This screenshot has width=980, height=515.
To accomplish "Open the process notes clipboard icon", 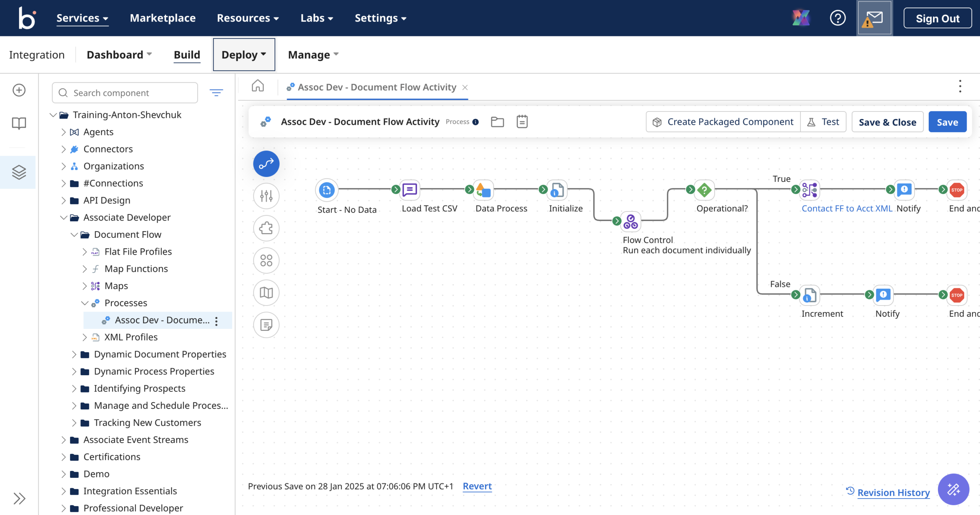I will click(x=522, y=122).
